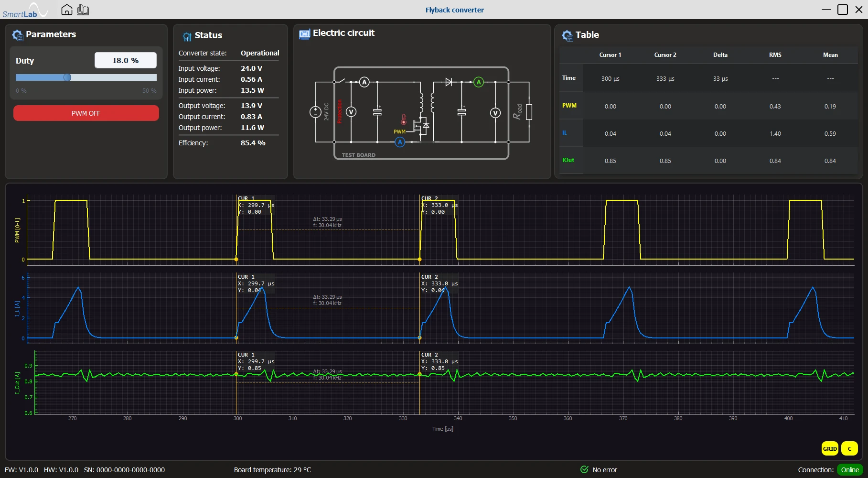Select the input current ammeter in circuit
This screenshot has width=868, height=478.
pos(364,82)
